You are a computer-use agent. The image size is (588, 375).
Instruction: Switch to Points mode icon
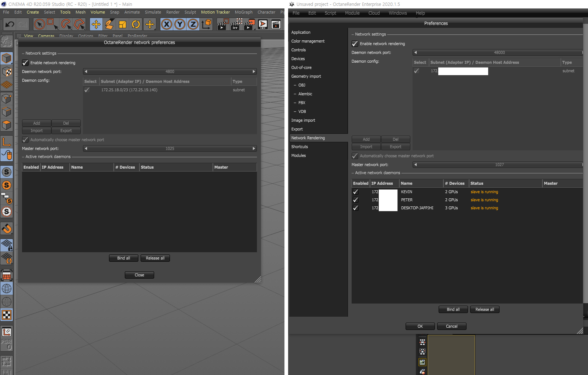pyautogui.click(x=7, y=98)
